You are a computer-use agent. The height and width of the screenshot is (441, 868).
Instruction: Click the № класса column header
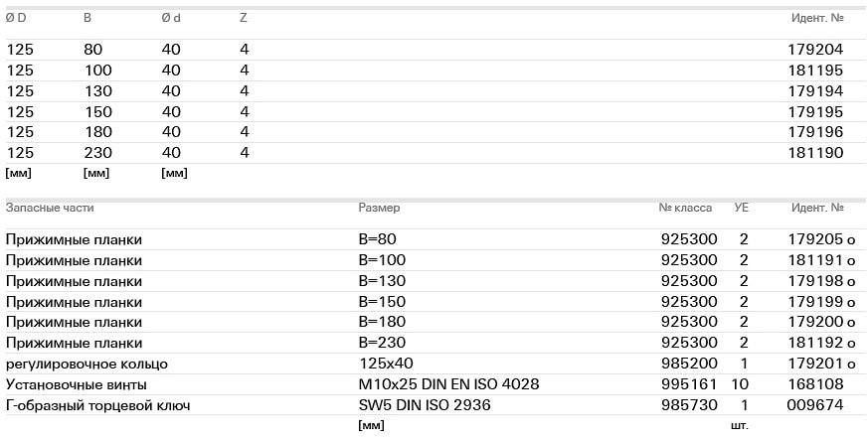[x=685, y=209]
